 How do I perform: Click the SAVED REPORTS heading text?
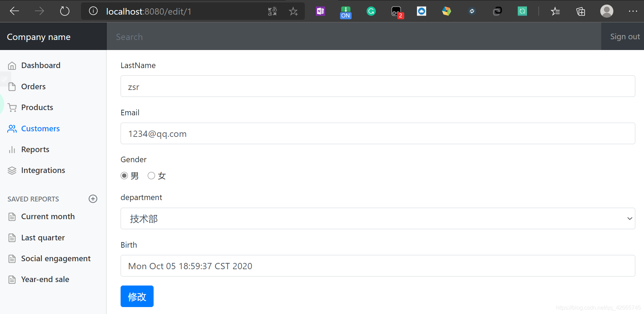(33, 199)
